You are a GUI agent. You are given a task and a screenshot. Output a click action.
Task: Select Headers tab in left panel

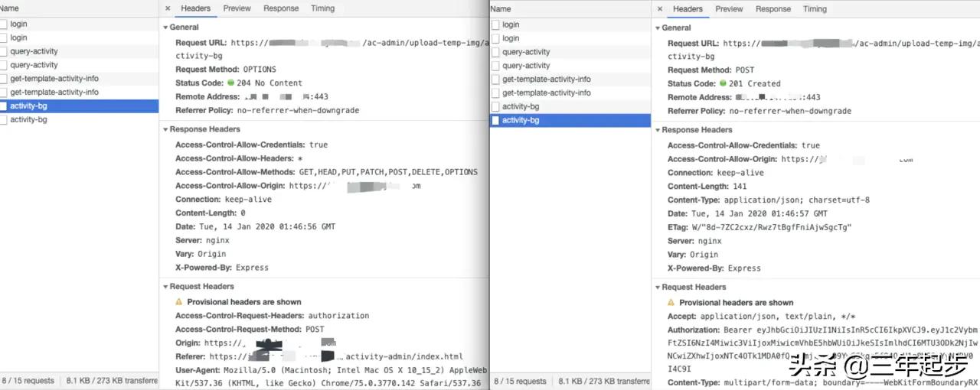pos(195,8)
